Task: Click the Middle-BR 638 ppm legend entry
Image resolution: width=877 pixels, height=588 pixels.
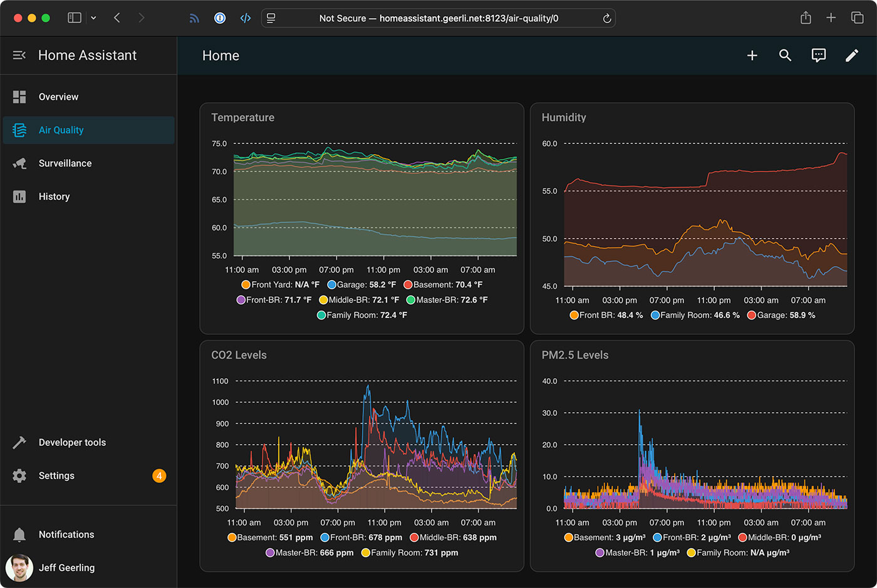Action: 453,537
